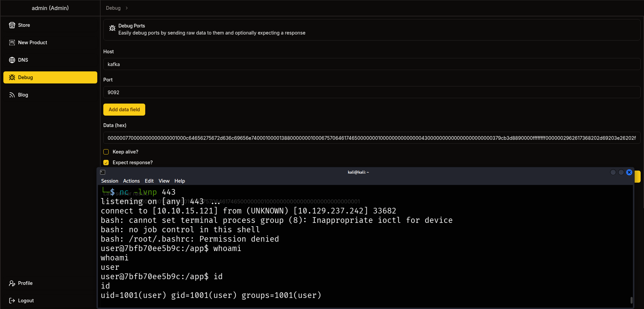The width and height of the screenshot is (644, 309).
Task: Click the Logout arrow icon
Action: click(12, 301)
